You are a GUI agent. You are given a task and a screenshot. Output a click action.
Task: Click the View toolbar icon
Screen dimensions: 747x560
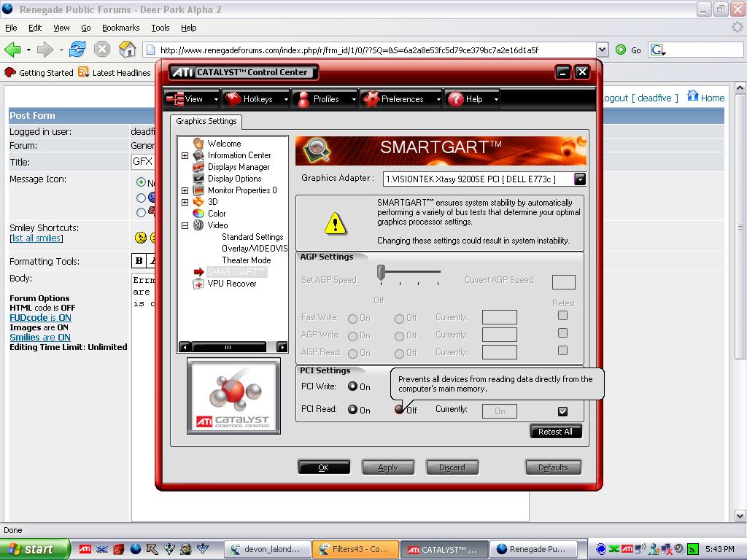[175, 99]
